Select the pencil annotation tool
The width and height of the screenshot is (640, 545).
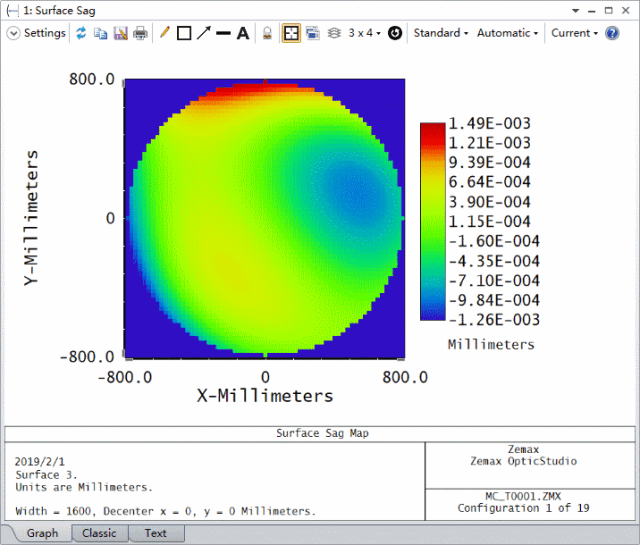point(165,33)
